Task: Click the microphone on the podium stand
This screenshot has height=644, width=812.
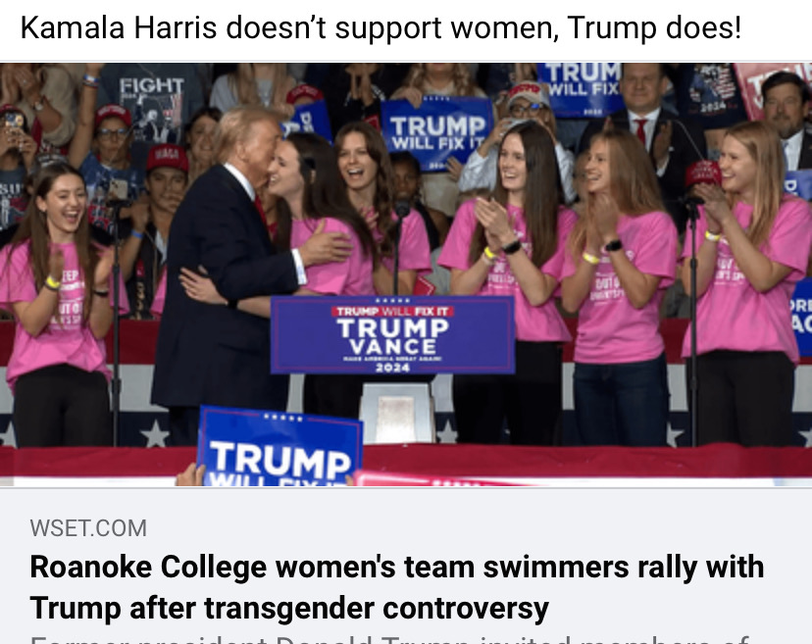Action: tap(402, 208)
